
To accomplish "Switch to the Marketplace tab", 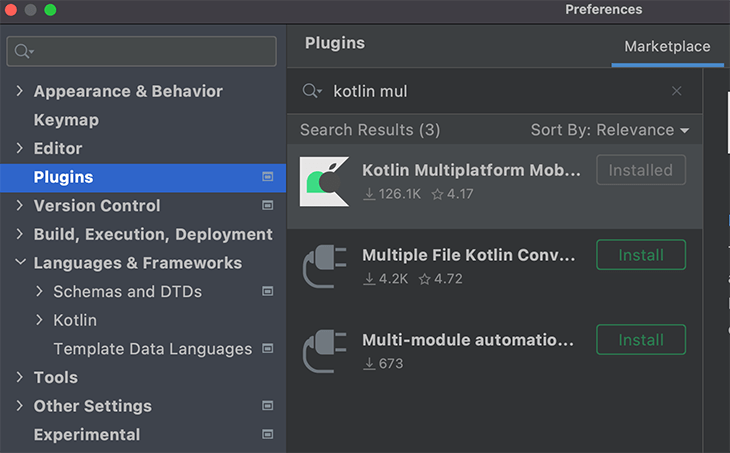I will tap(667, 47).
